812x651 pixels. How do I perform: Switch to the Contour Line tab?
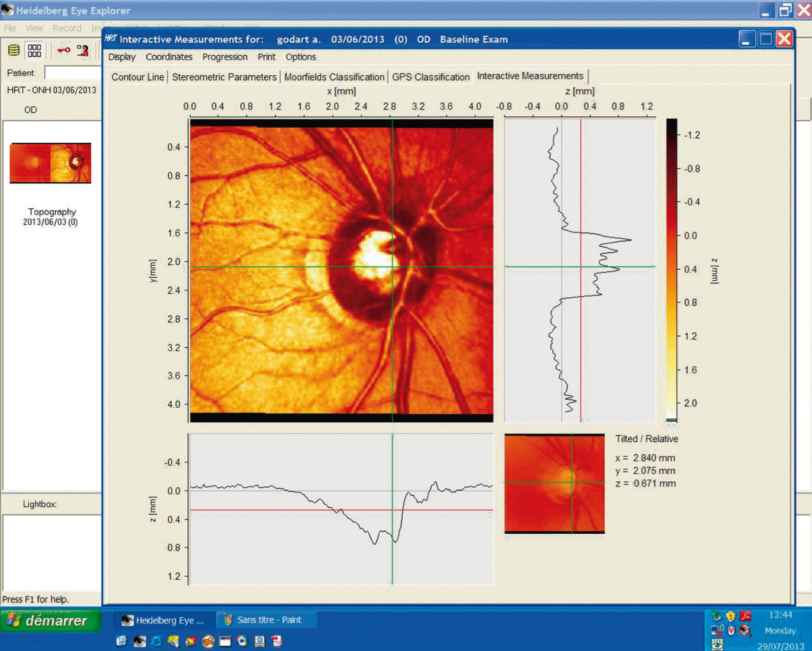[x=137, y=77]
